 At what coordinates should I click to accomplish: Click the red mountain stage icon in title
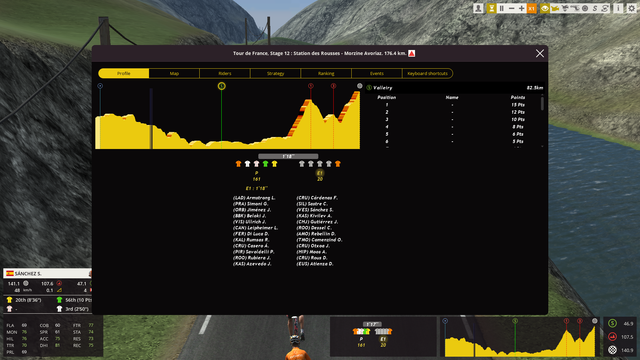(412, 53)
